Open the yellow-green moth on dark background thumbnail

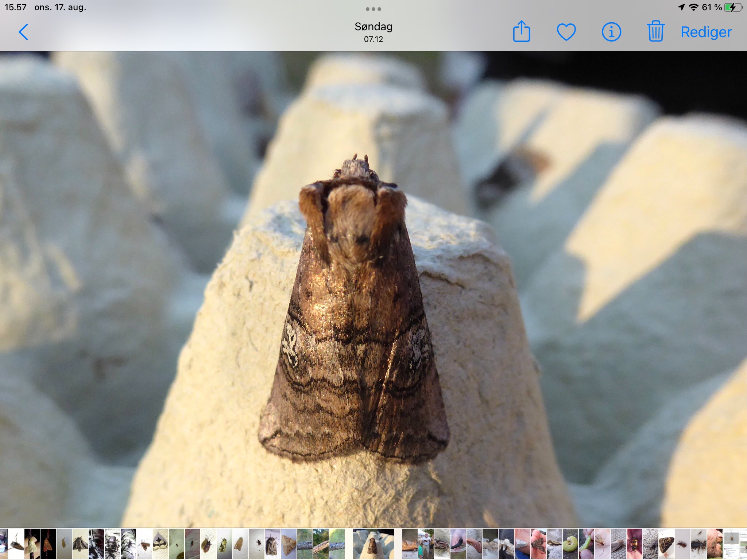[32, 544]
